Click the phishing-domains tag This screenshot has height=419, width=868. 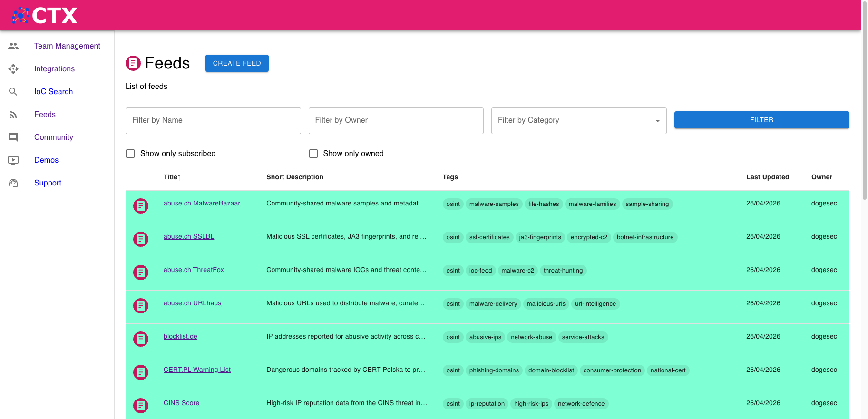(x=494, y=370)
